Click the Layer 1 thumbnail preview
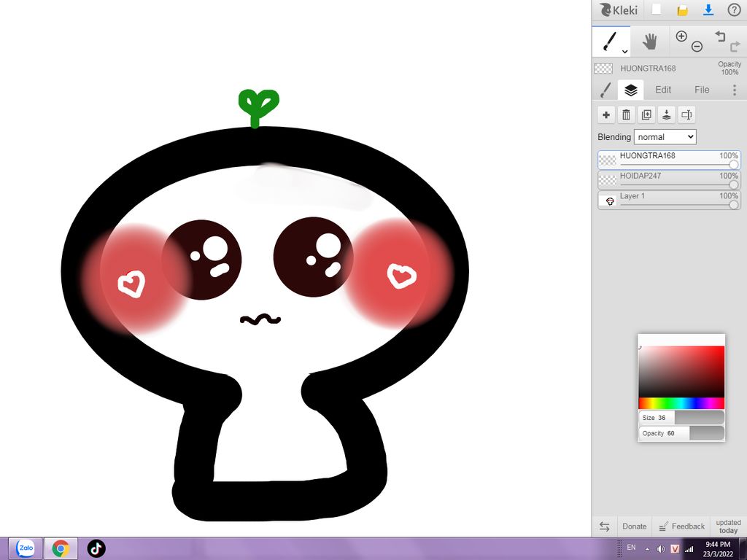 point(609,201)
